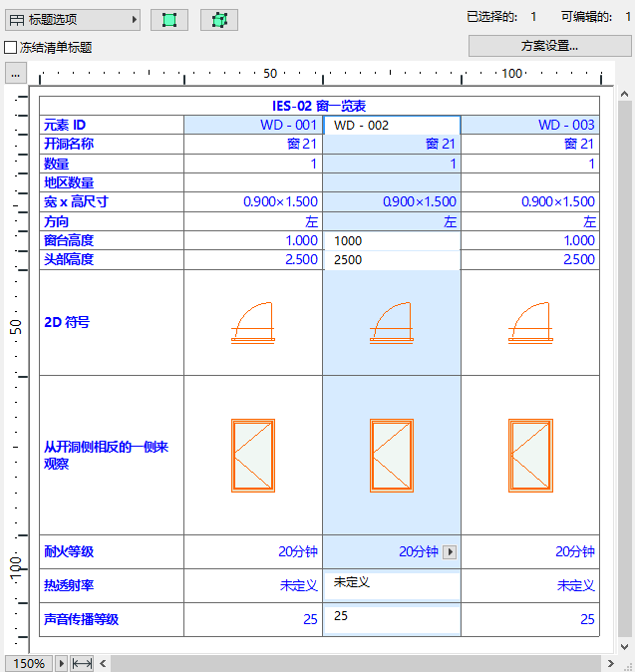Select the 从开洞侧相反的一侧来观察 row header
This screenshot has height=672, width=635.
click(x=112, y=455)
